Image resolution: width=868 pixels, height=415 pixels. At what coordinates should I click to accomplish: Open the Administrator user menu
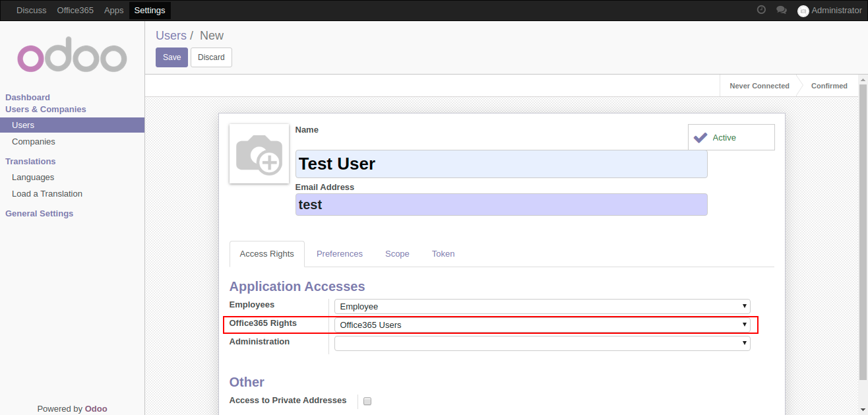pos(830,10)
